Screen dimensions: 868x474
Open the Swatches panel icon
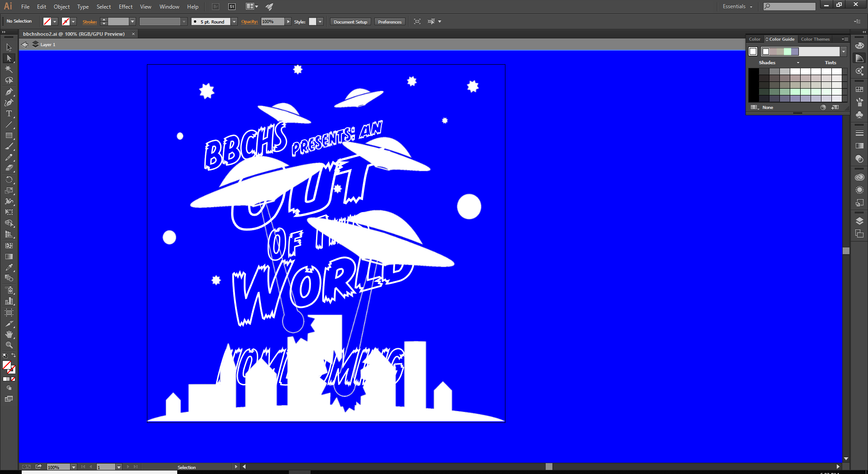click(x=859, y=90)
